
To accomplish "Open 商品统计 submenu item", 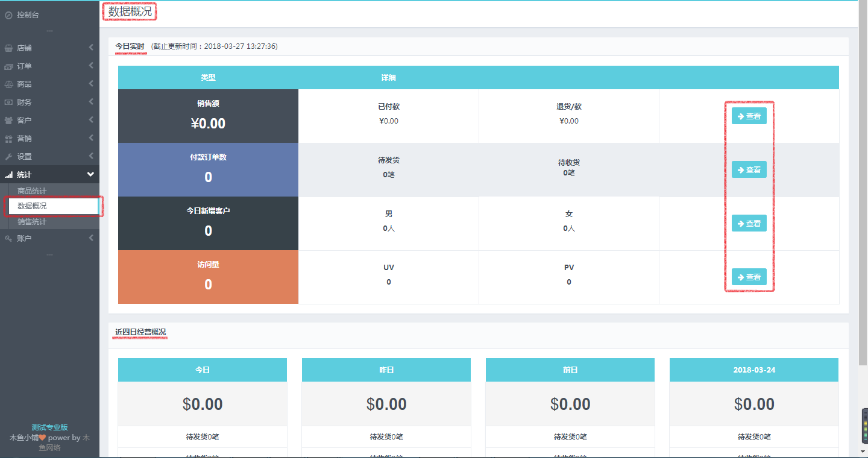I will (x=32, y=191).
